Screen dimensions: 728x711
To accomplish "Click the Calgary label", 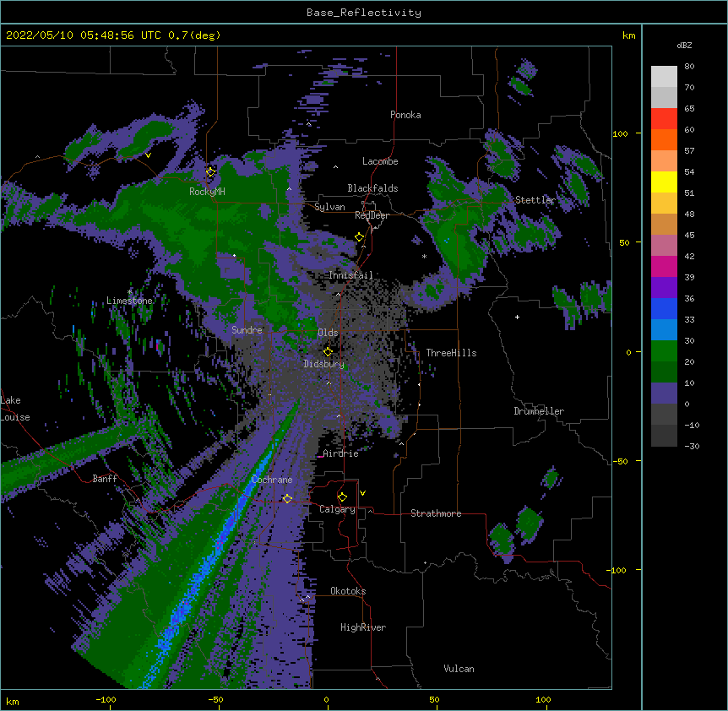I will tap(338, 509).
